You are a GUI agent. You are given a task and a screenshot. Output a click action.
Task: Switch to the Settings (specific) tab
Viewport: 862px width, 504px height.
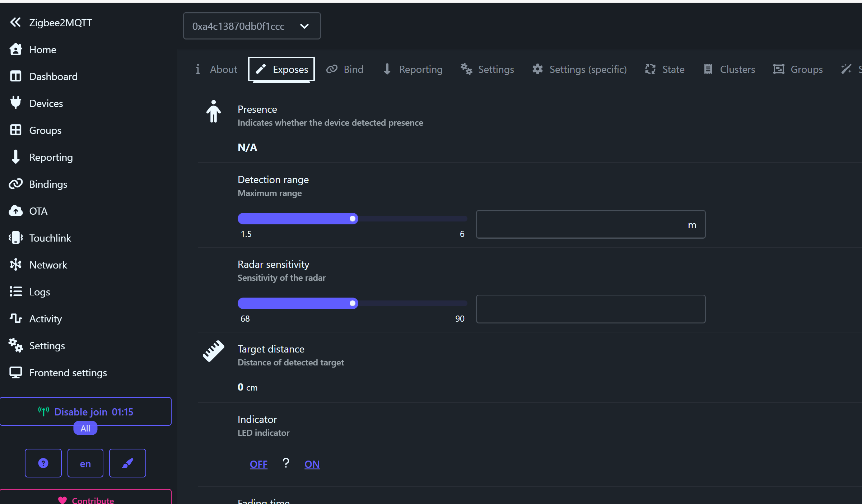579,69
